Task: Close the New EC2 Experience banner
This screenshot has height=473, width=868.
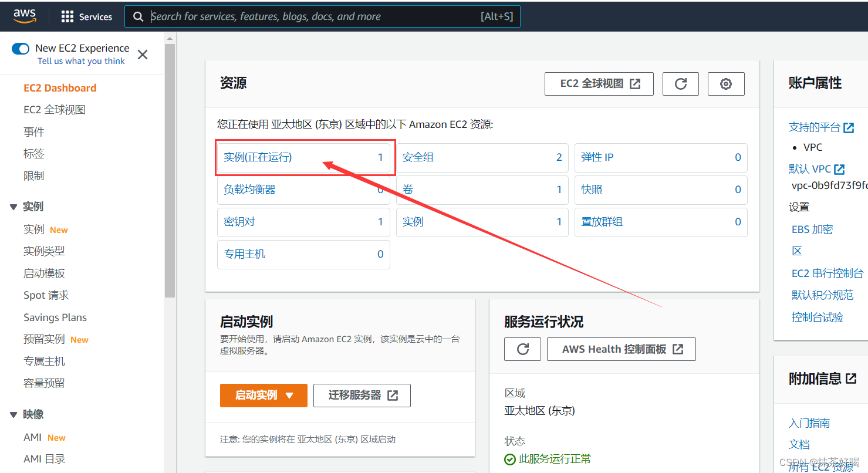Action: (143, 55)
